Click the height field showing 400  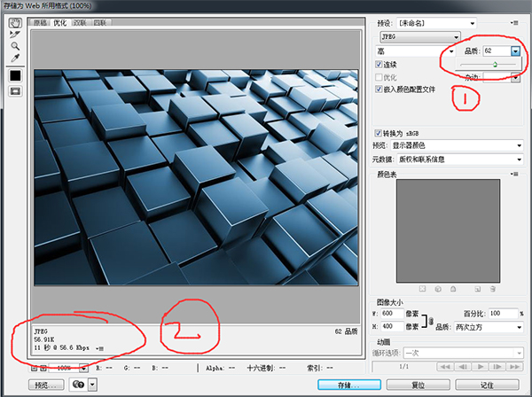(392, 326)
